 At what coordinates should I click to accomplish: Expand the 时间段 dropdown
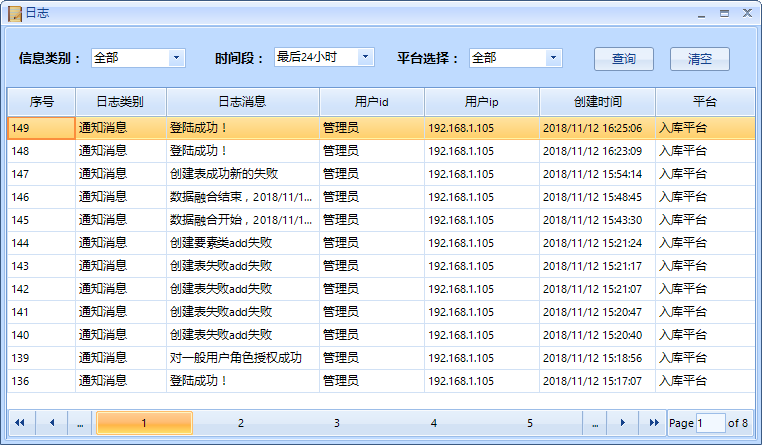[x=365, y=58]
